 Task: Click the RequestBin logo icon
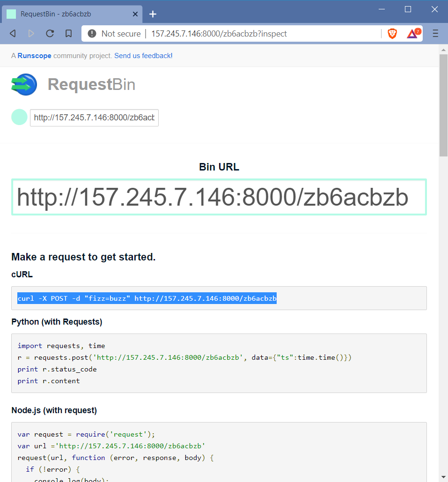pos(24,84)
